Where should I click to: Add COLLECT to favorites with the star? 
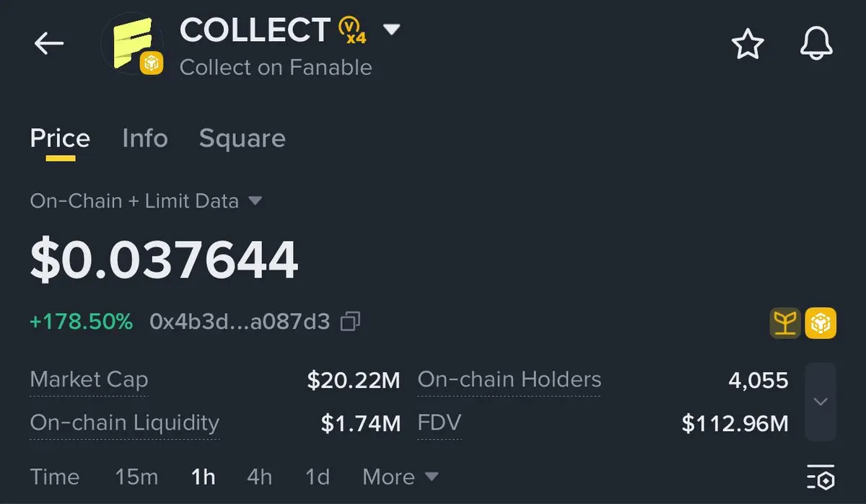point(748,45)
